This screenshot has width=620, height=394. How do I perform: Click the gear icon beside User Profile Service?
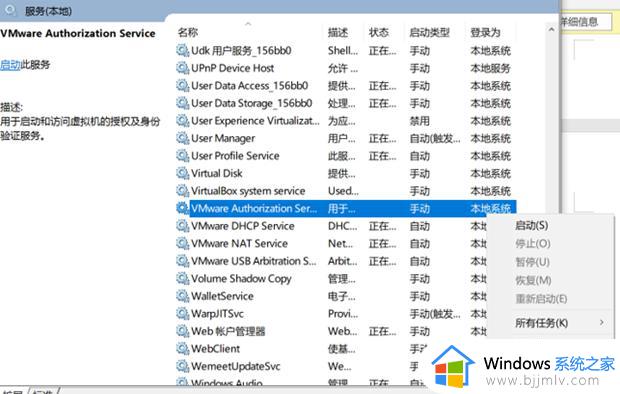[182, 156]
